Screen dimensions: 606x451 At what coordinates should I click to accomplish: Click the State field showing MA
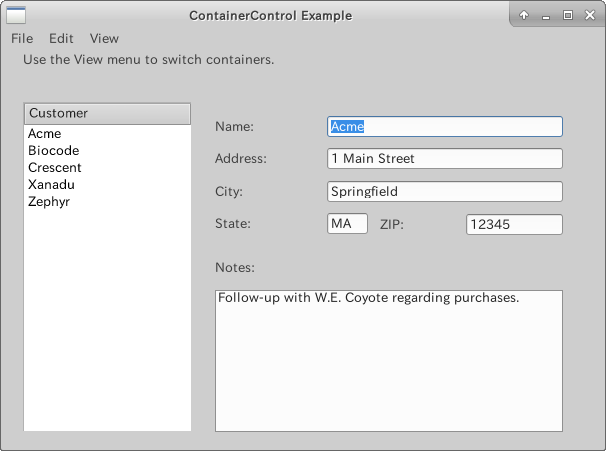click(x=347, y=224)
